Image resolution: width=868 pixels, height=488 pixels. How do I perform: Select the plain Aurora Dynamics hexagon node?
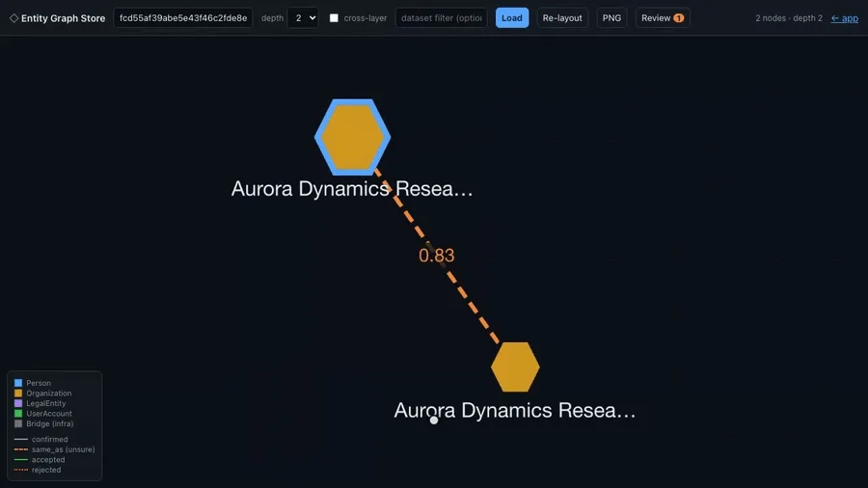tap(515, 366)
